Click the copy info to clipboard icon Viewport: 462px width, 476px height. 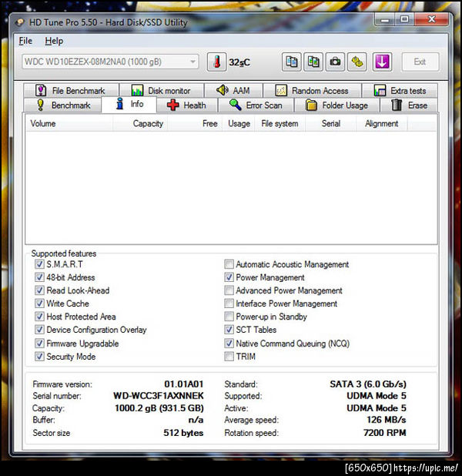291,62
